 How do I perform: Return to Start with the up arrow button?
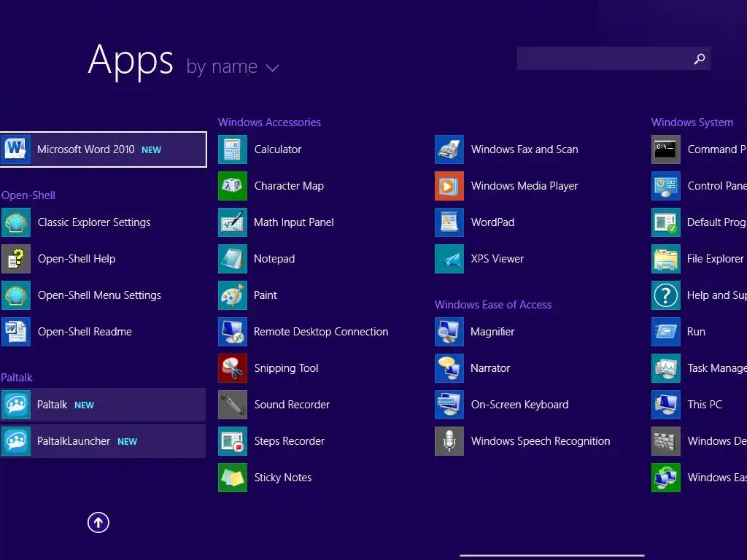tap(98, 523)
